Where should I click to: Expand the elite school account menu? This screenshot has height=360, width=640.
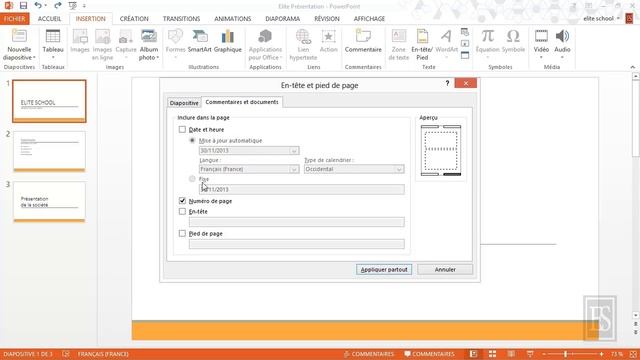click(x=602, y=18)
